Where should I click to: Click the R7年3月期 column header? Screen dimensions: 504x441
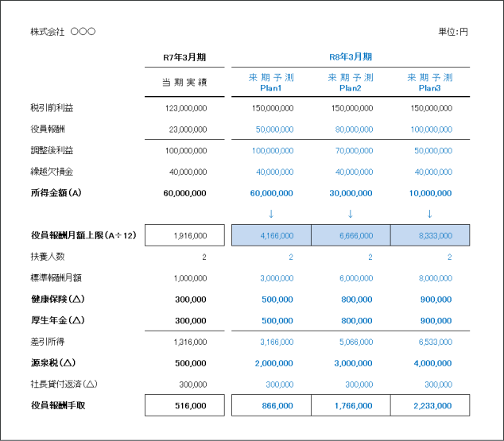(x=184, y=57)
